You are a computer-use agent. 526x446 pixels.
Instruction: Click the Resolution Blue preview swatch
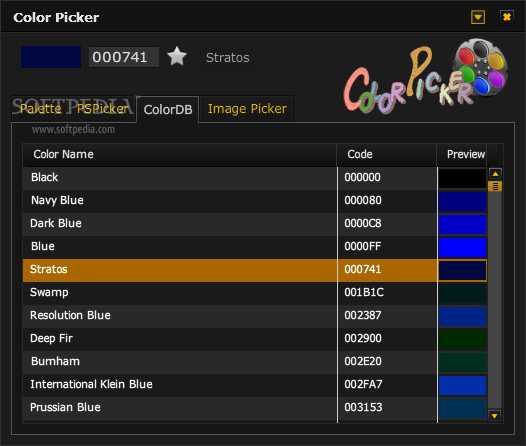point(463,316)
